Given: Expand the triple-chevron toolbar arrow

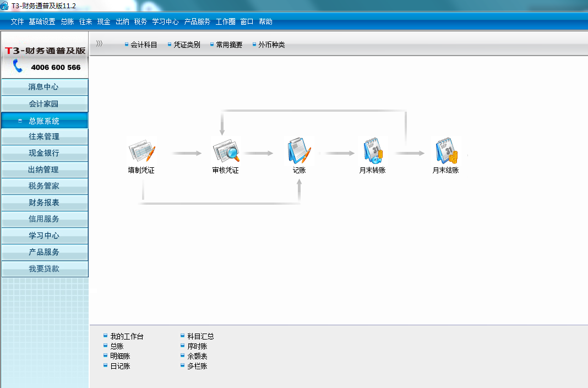Looking at the screenshot, I should [x=99, y=43].
